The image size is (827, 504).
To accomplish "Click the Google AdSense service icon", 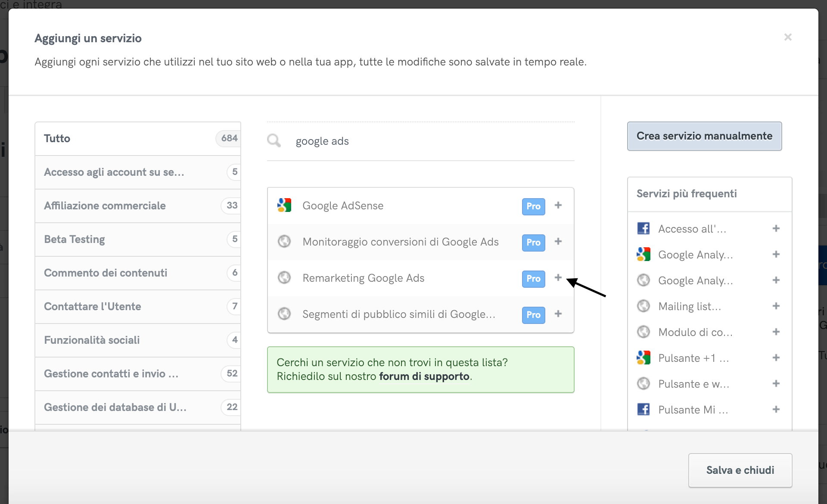I will pyautogui.click(x=284, y=205).
